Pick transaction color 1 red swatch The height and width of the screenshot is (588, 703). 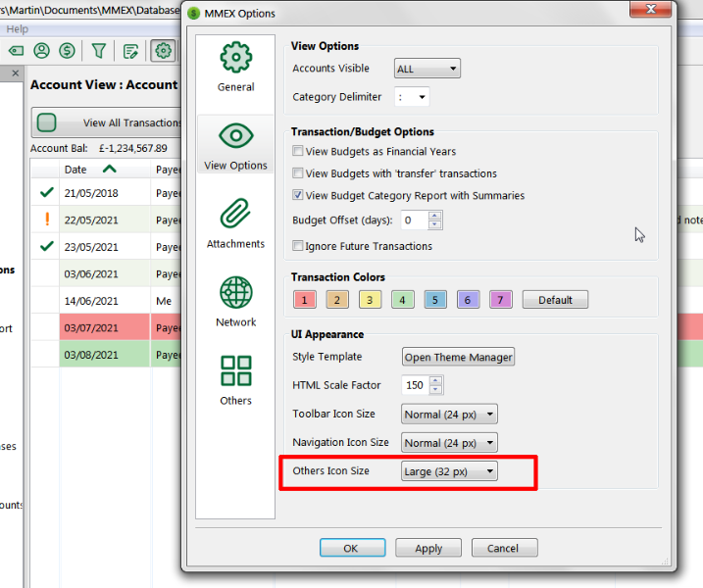click(305, 300)
